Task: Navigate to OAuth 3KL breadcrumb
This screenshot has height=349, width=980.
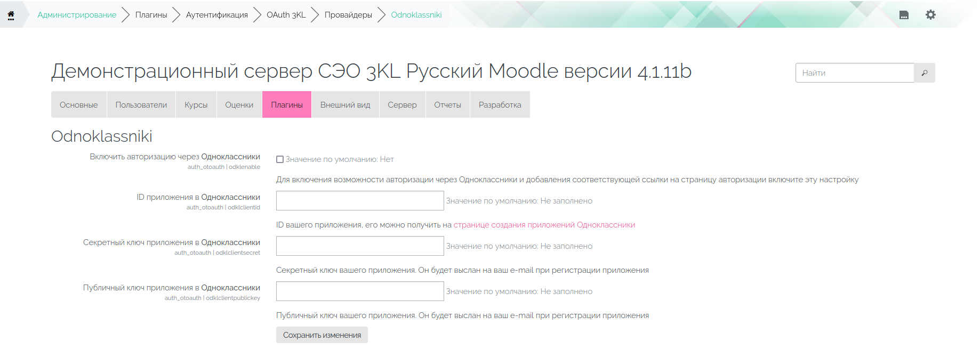Action: coord(286,15)
